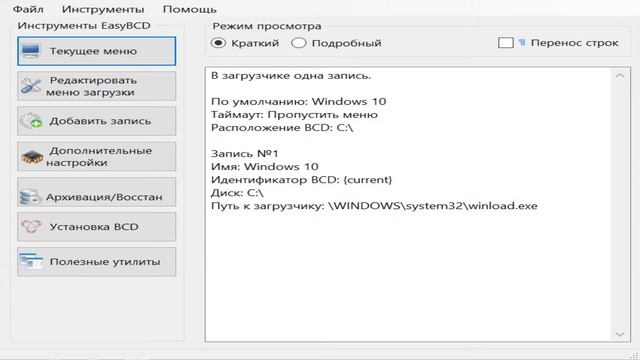The height and width of the screenshot is (360, 640).
Task: Click the Добавить запись gear-plus icon
Action: [31, 121]
